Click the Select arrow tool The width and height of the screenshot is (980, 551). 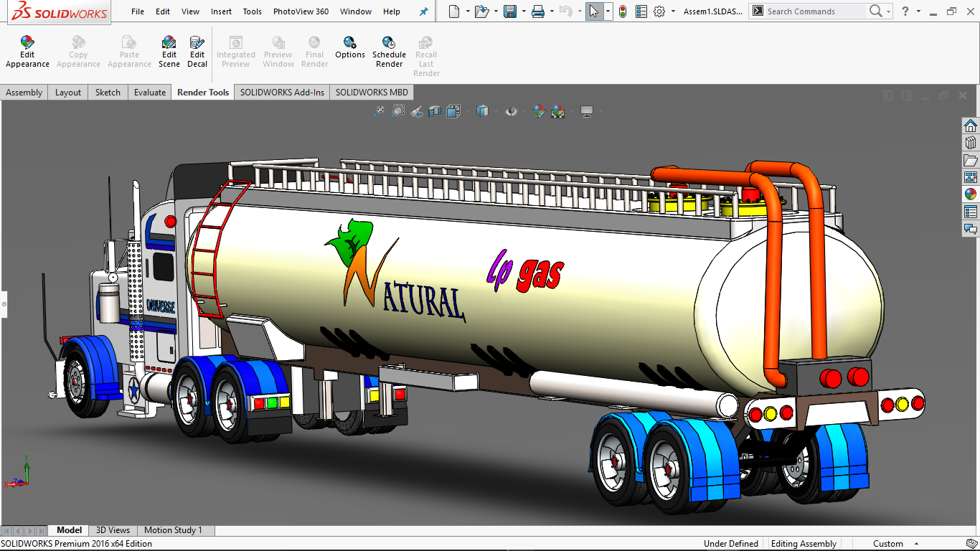coord(594,11)
